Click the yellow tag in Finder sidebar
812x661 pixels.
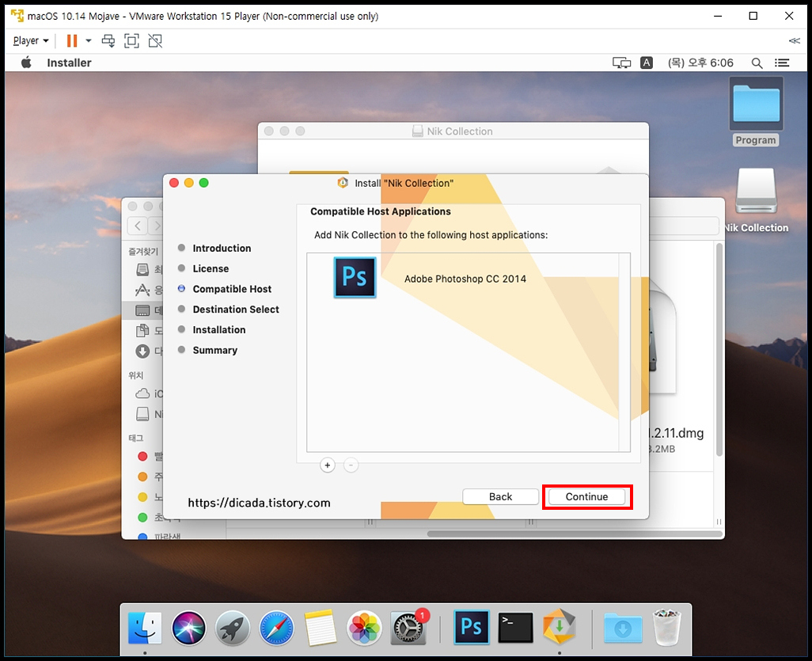(142, 497)
